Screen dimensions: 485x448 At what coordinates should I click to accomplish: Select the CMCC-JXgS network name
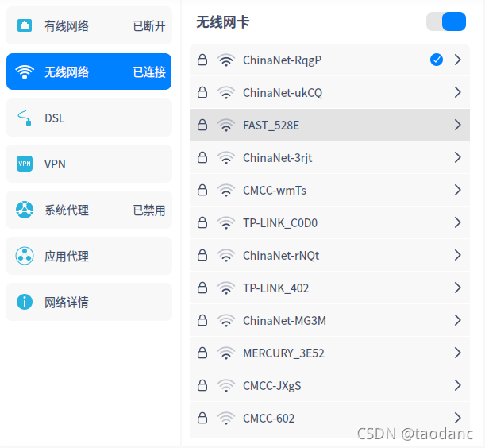tap(272, 386)
